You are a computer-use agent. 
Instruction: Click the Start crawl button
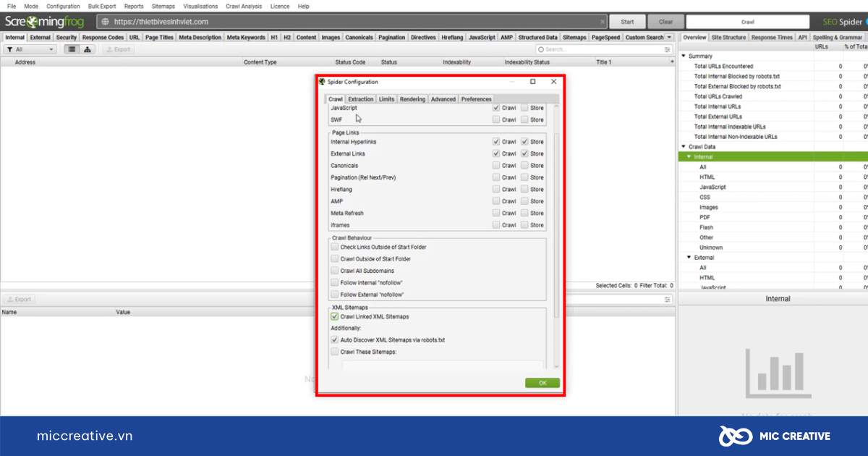[627, 22]
